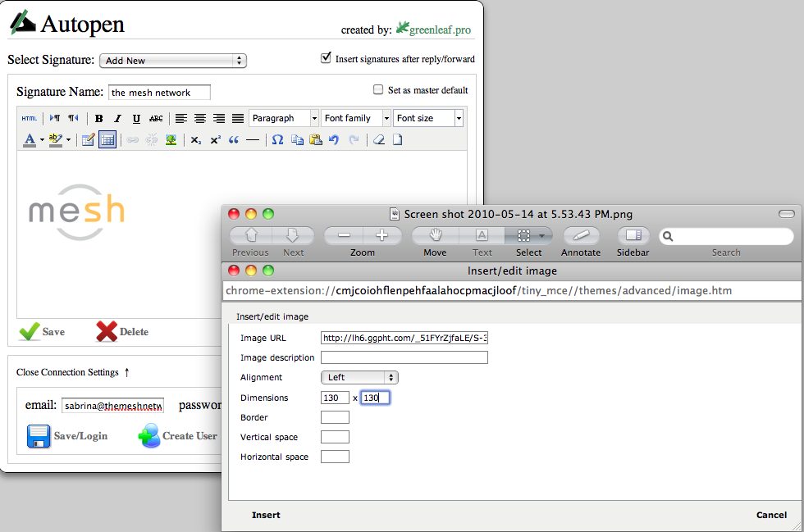Screen dimensions: 804x532
Task: Click the italic formatting icon
Action: coord(117,119)
